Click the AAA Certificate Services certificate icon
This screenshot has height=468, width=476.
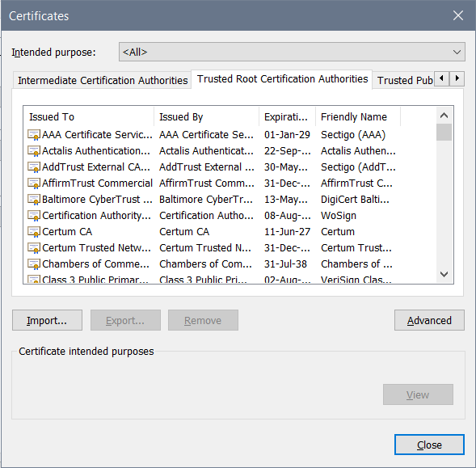tap(34, 134)
